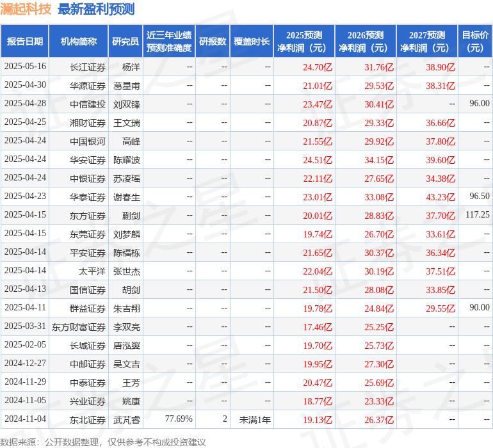Select researcher 刘双锋
Image resolution: width=493 pixels, height=448 pixels.
[x=127, y=104]
